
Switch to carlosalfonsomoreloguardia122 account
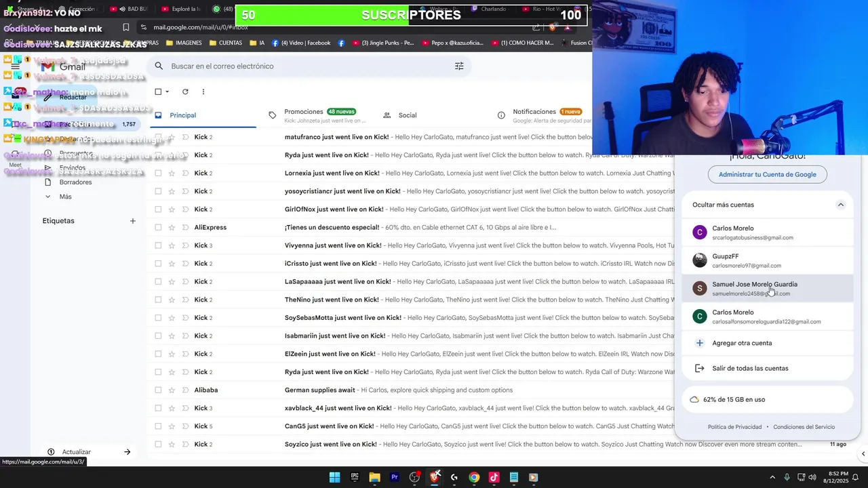click(x=766, y=317)
